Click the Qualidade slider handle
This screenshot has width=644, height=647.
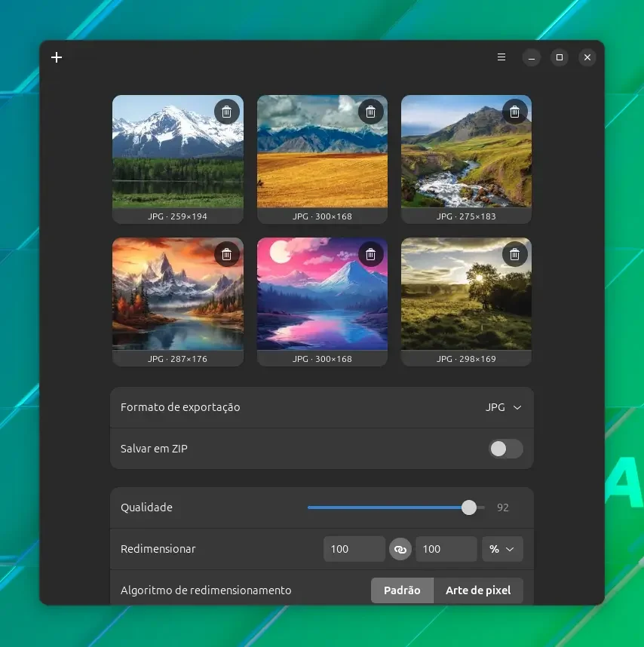tap(468, 507)
